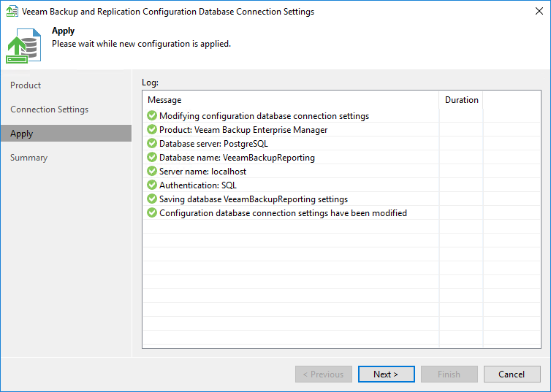Click the Finish button
Viewport: 551px width, 392px height.
[x=449, y=374]
